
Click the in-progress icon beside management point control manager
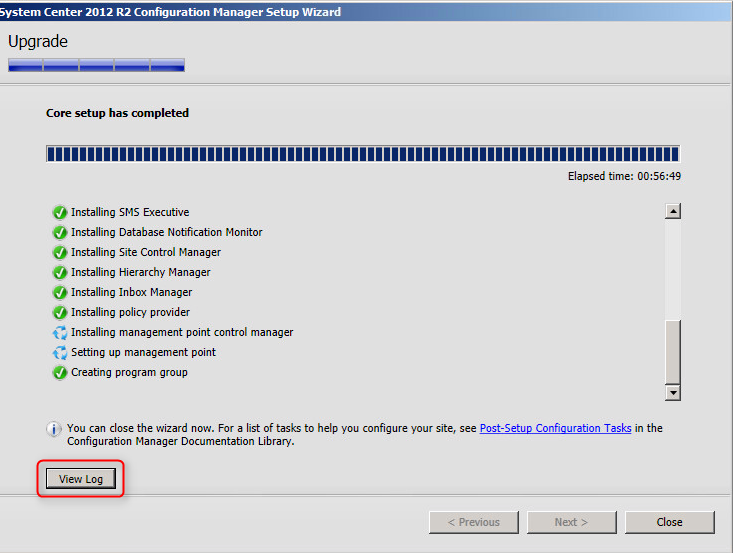(60, 332)
